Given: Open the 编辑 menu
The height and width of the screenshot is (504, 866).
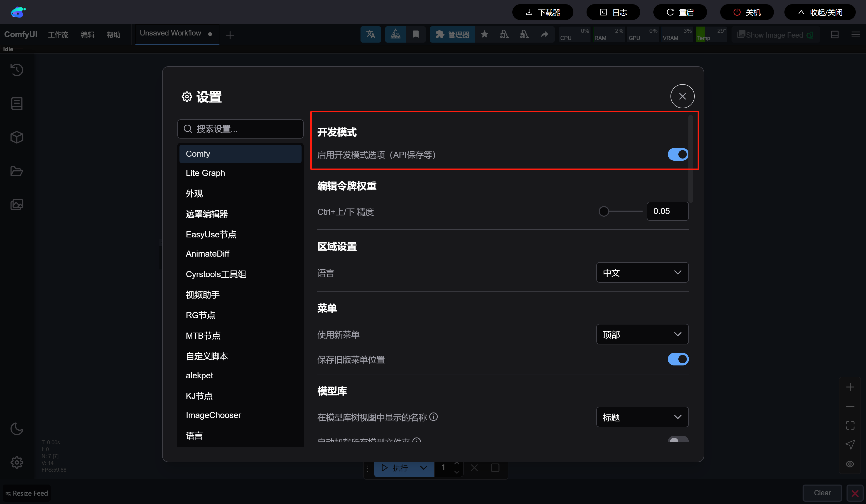Looking at the screenshot, I should point(87,35).
